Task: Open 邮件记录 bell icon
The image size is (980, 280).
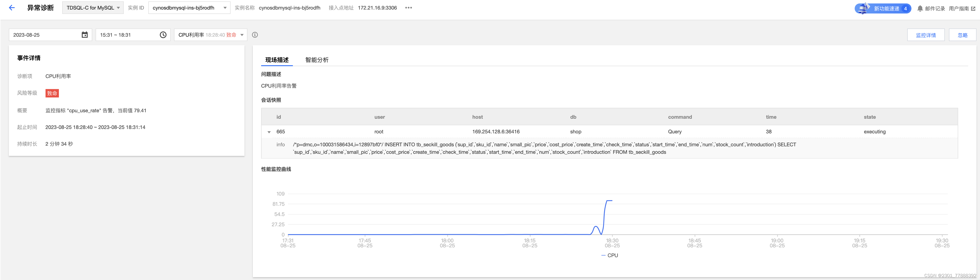Action: [920, 8]
